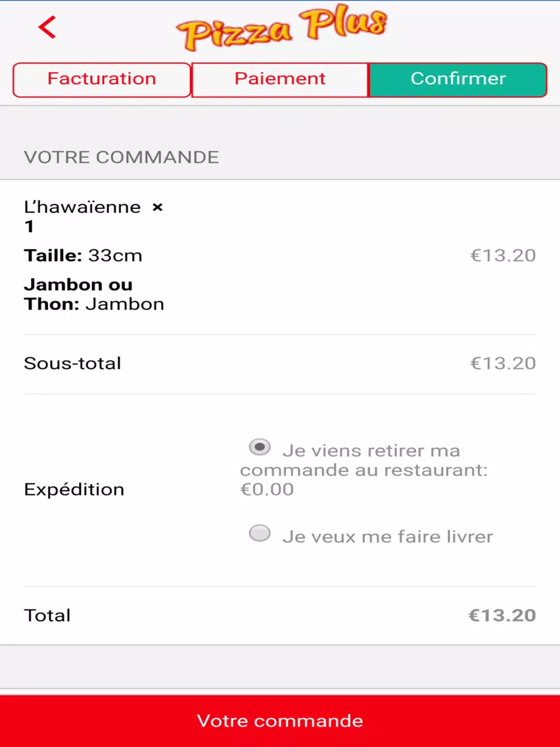Image resolution: width=560 pixels, height=747 pixels.
Task: Tap the Total €13.20 amount
Action: 502,615
